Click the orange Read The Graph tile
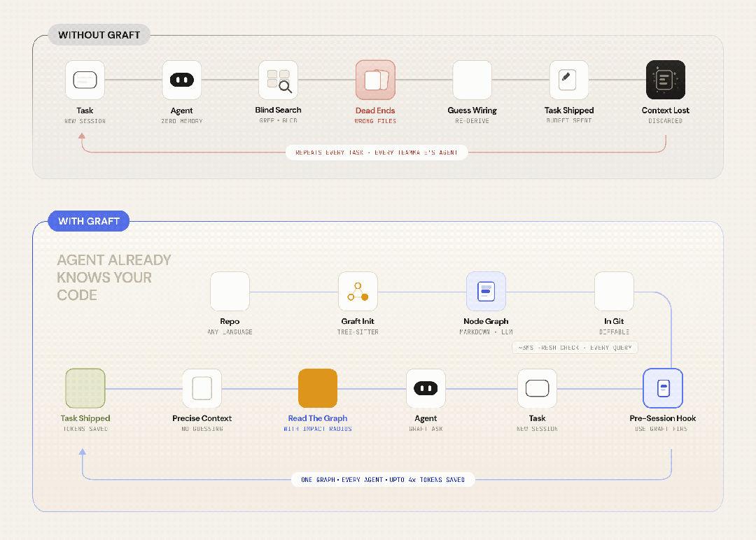 (x=318, y=388)
